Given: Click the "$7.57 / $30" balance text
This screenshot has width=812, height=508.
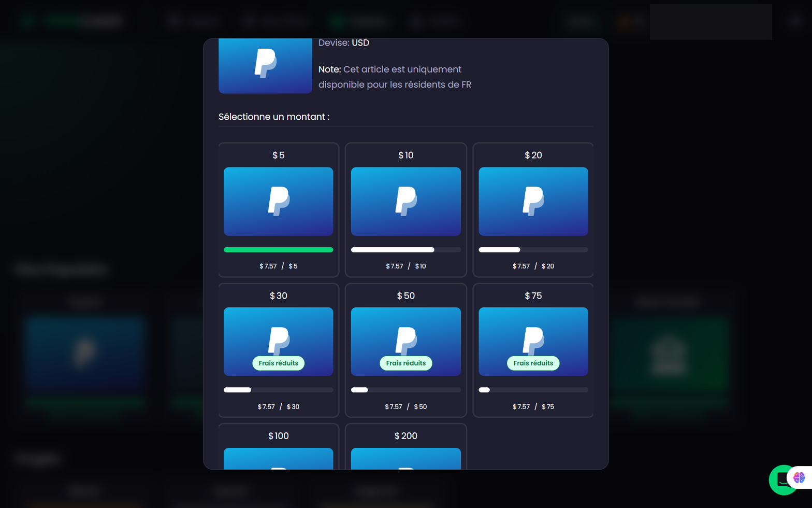Looking at the screenshot, I should click(x=278, y=406).
